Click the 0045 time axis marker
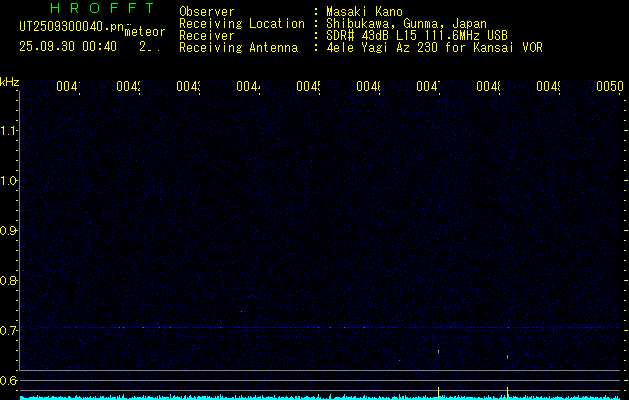 click(x=308, y=87)
